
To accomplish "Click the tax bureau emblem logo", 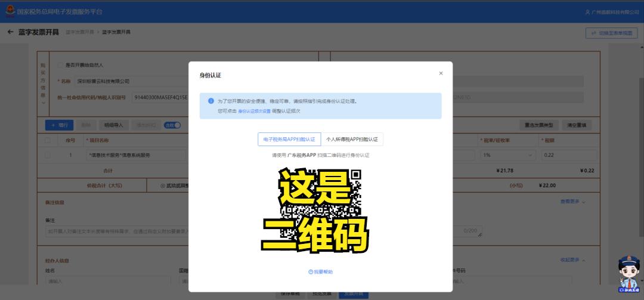I will (x=10, y=11).
